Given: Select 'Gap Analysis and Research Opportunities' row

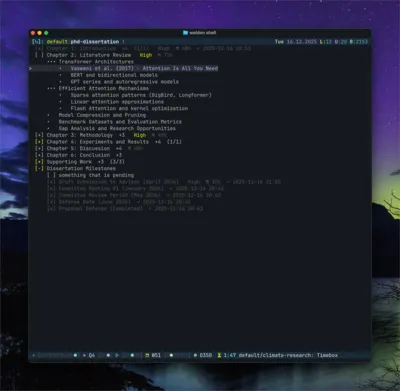Looking at the screenshot, I should click(117, 128).
